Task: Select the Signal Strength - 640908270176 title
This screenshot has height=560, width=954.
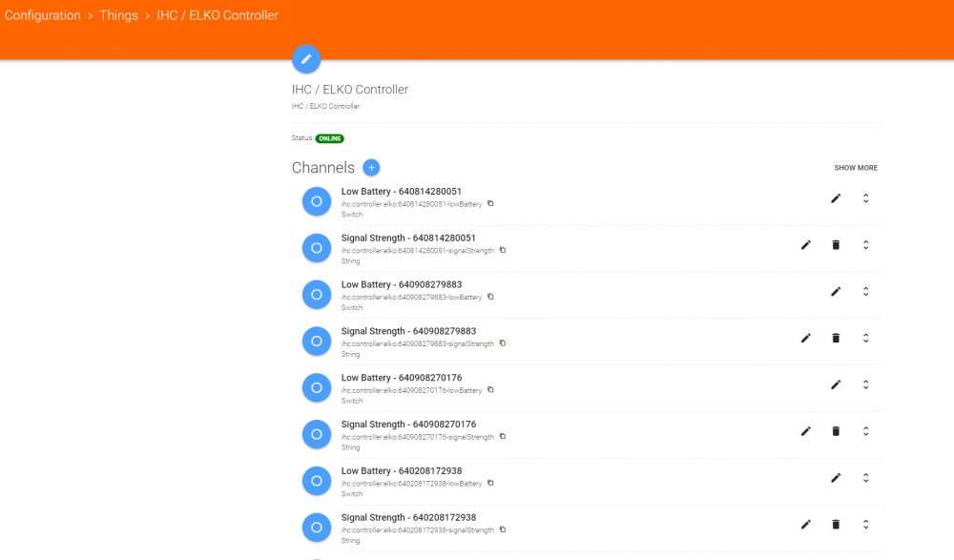Action: (x=409, y=425)
